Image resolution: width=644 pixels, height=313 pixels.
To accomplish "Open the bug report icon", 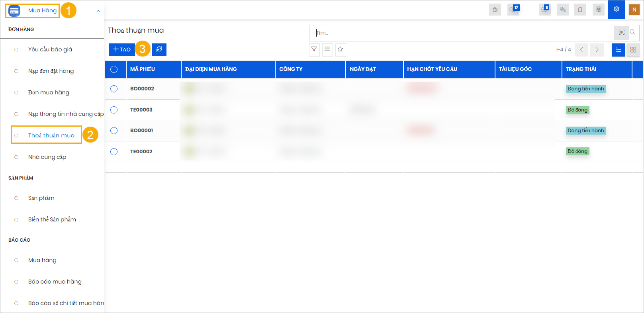I will (495, 10).
